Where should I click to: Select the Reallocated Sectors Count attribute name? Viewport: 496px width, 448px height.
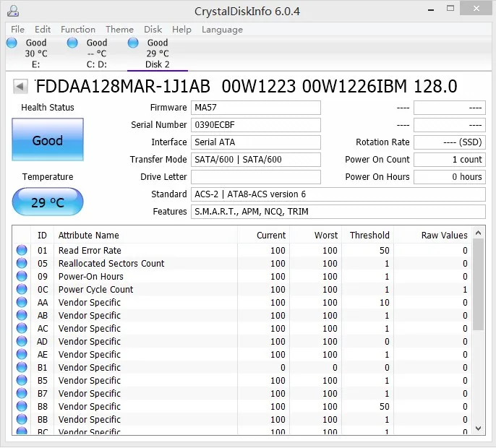tap(111, 263)
